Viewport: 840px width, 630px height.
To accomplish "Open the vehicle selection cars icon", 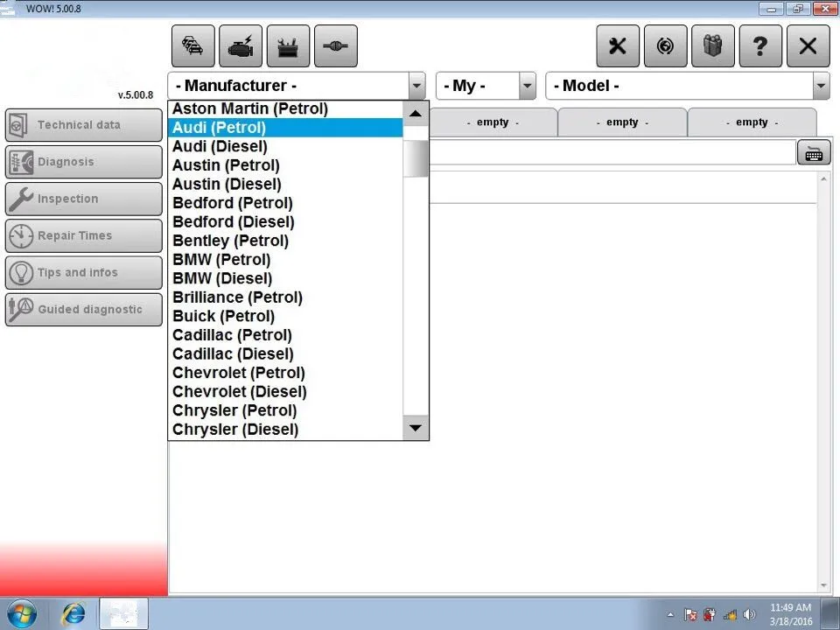I will point(193,46).
